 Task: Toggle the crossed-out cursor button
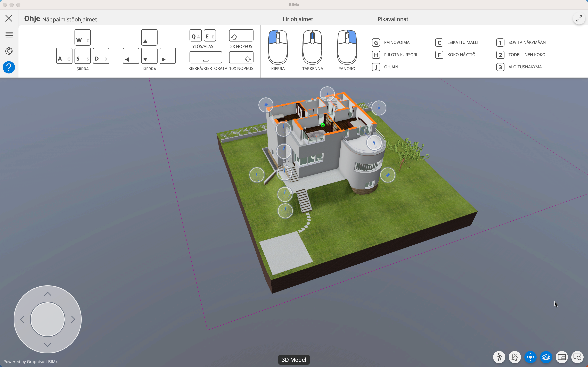coord(515,357)
